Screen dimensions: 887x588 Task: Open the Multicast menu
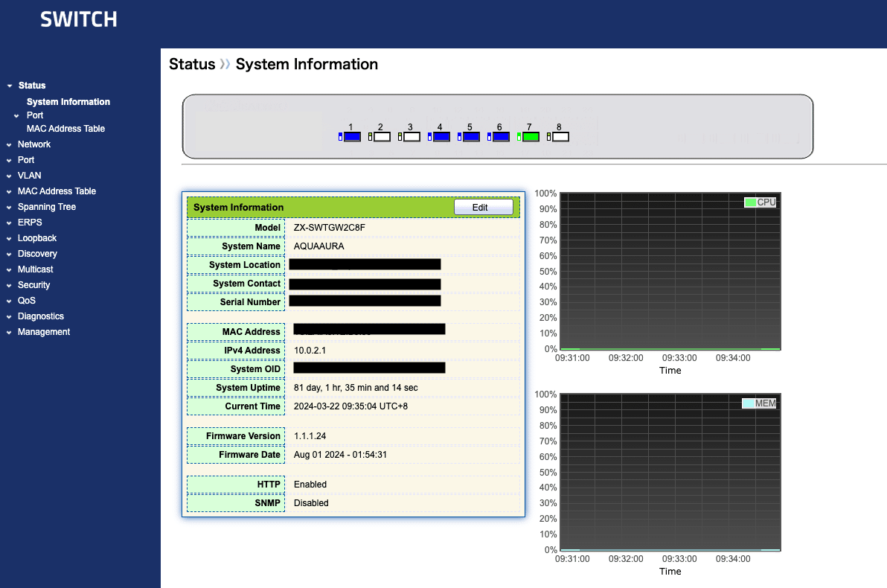coord(35,269)
